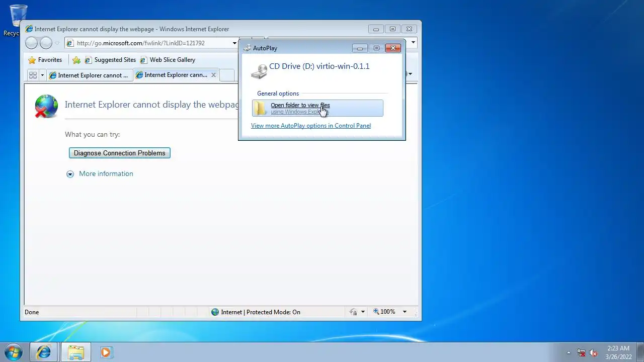Open Internet Explorer taskbar icon
Image resolution: width=644 pixels, height=362 pixels.
click(x=44, y=352)
